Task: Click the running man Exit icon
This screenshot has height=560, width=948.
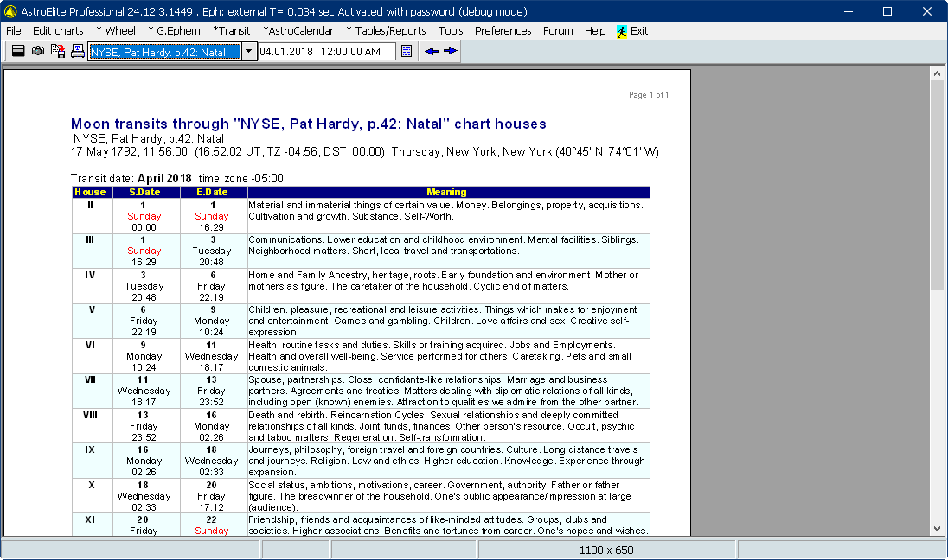Action: (622, 31)
